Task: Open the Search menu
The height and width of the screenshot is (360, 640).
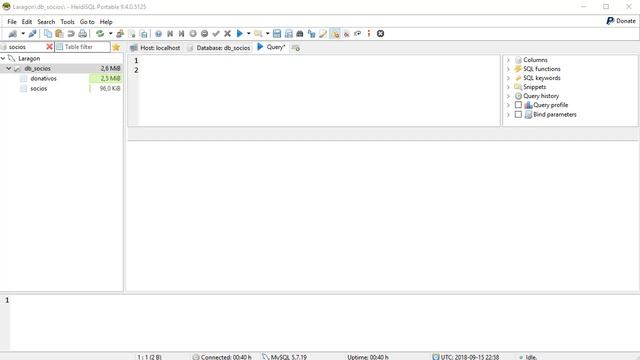Action: coord(46,22)
